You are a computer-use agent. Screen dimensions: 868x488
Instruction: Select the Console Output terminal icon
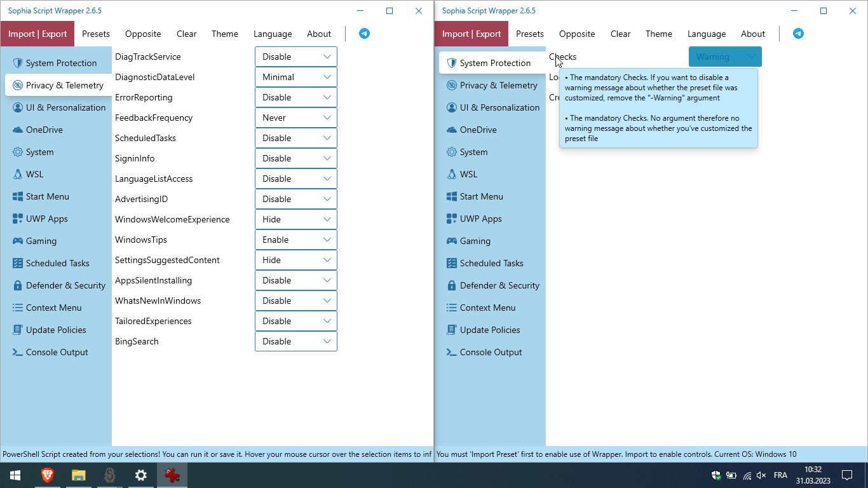click(x=18, y=352)
